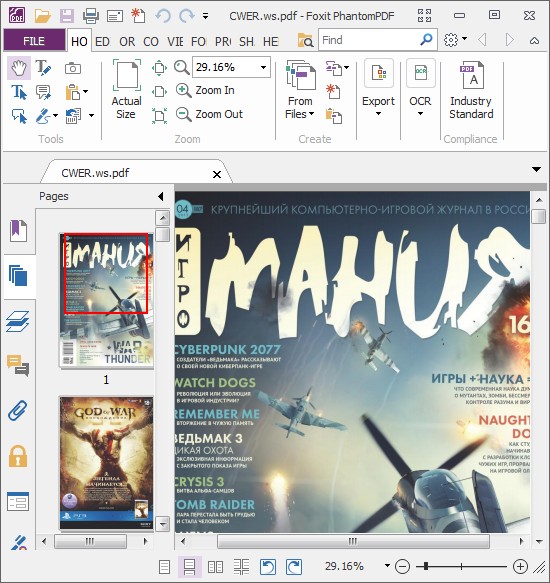Click the Fit Page zoom icon

[x=159, y=68]
